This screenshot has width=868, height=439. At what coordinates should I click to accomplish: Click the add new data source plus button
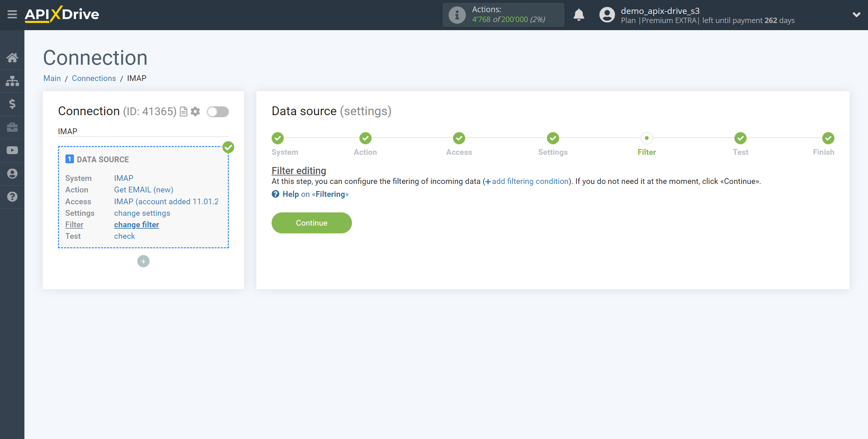pyautogui.click(x=143, y=261)
